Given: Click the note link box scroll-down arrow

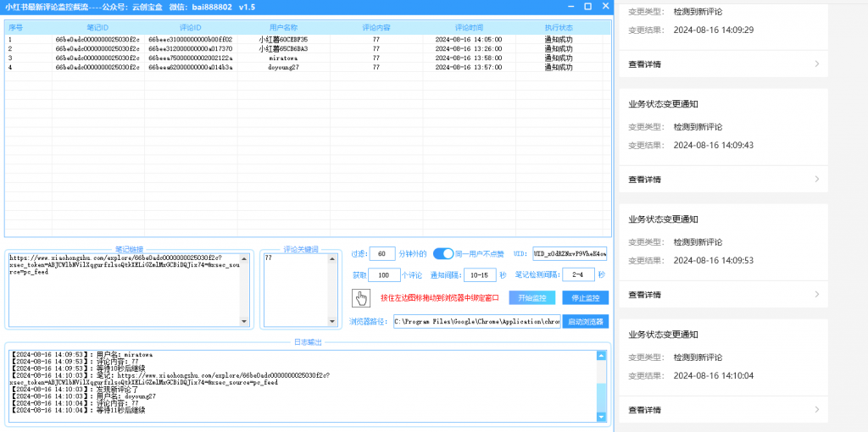Looking at the screenshot, I should pos(245,321).
